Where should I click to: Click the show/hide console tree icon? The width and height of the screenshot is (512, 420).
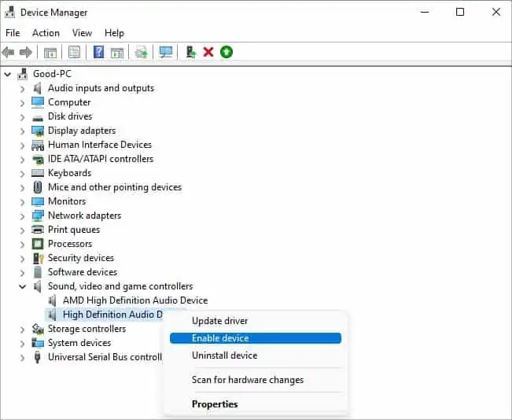(50, 53)
